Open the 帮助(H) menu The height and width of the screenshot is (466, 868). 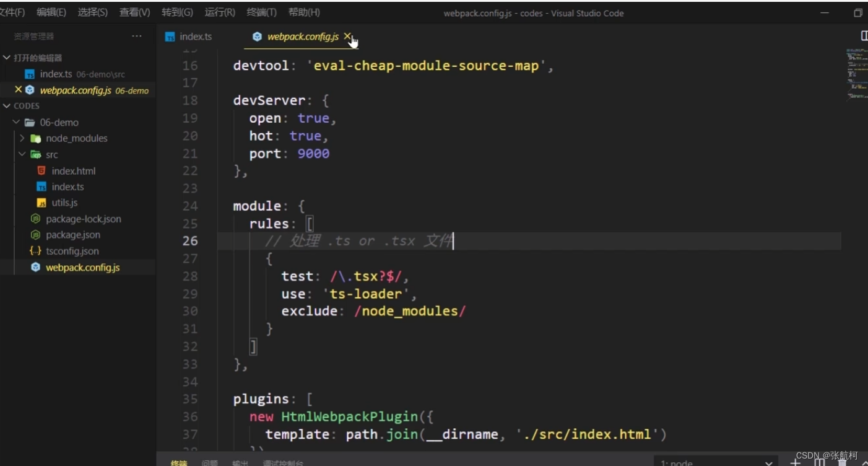tap(304, 12)
